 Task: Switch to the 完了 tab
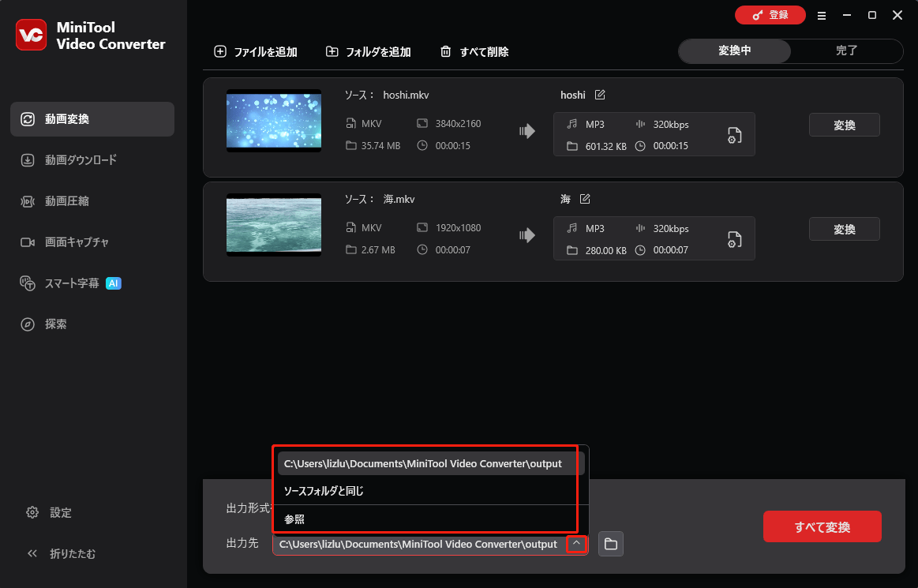pyautogui.click(x=847, y=50)
